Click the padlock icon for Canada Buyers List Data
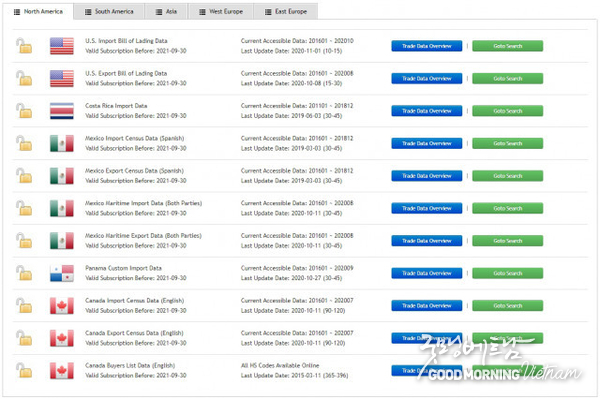The height and width of the screenshot is (399, 600). tap(24, 370)
